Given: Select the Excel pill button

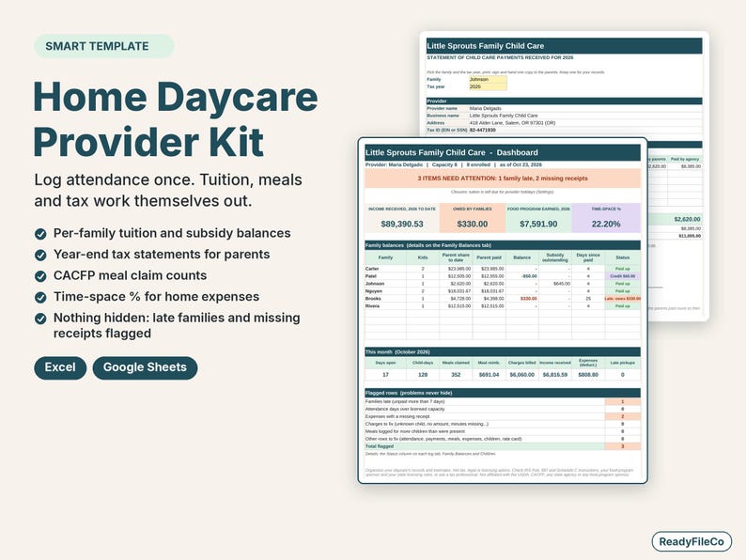Looking at the screenshot, I should (x=60, y=367).
